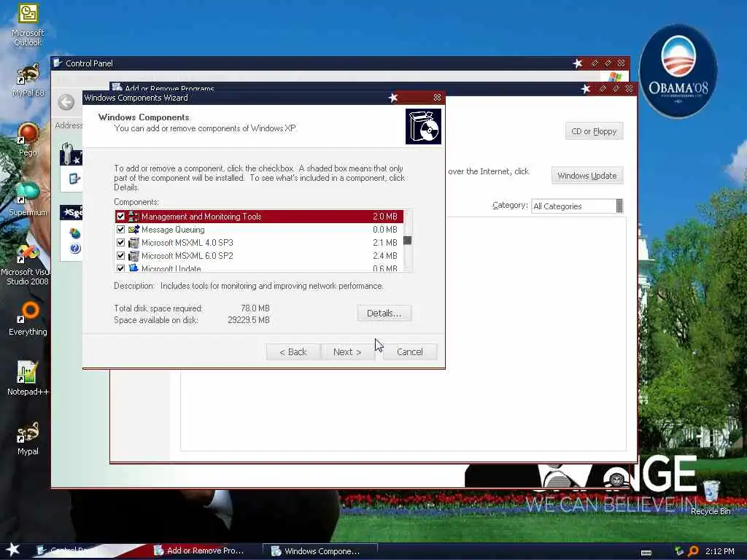
Task: Click the 78.0 MB disk space required value
Action: pos(255,308)
